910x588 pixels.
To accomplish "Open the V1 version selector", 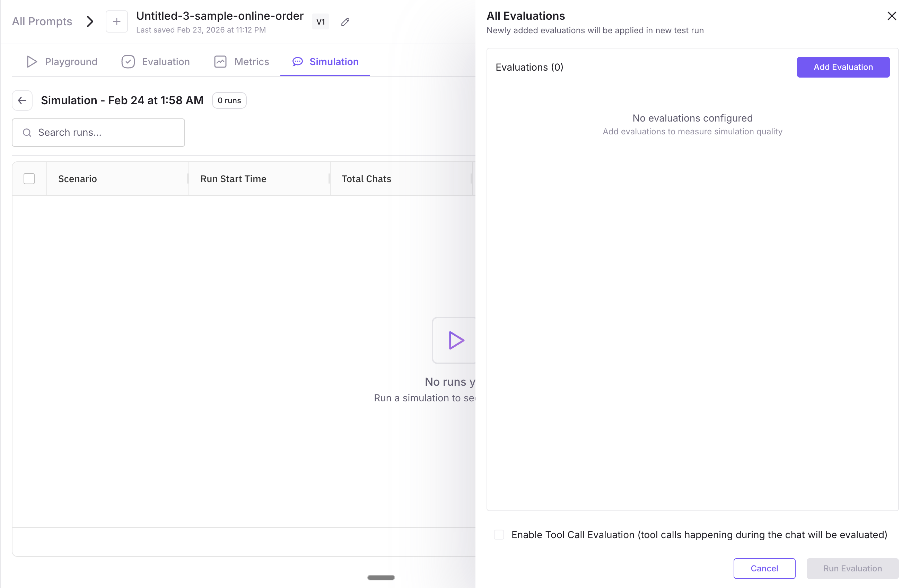I will pyautogui.click(x=320, y=22).
